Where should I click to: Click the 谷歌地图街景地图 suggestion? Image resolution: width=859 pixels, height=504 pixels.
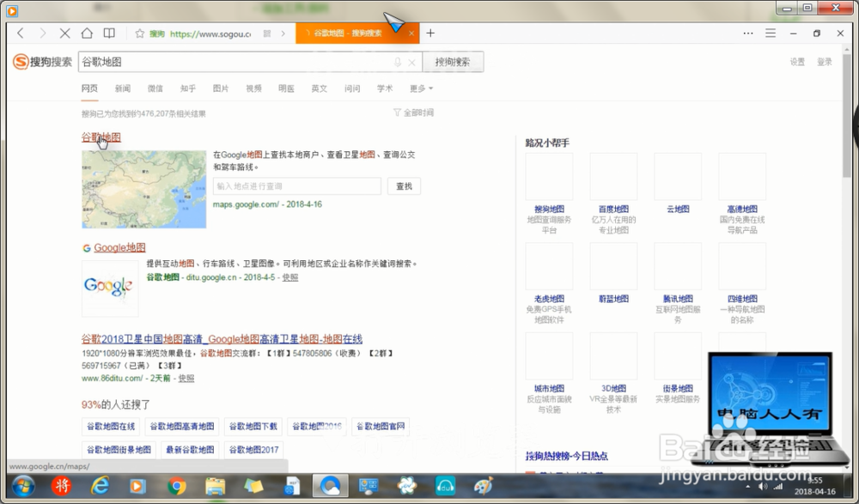119,450
